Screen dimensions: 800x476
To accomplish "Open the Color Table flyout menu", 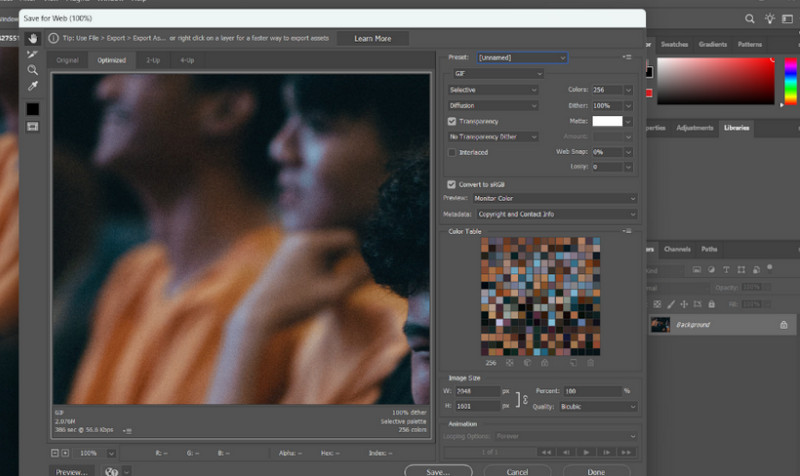I will (627, 231).
